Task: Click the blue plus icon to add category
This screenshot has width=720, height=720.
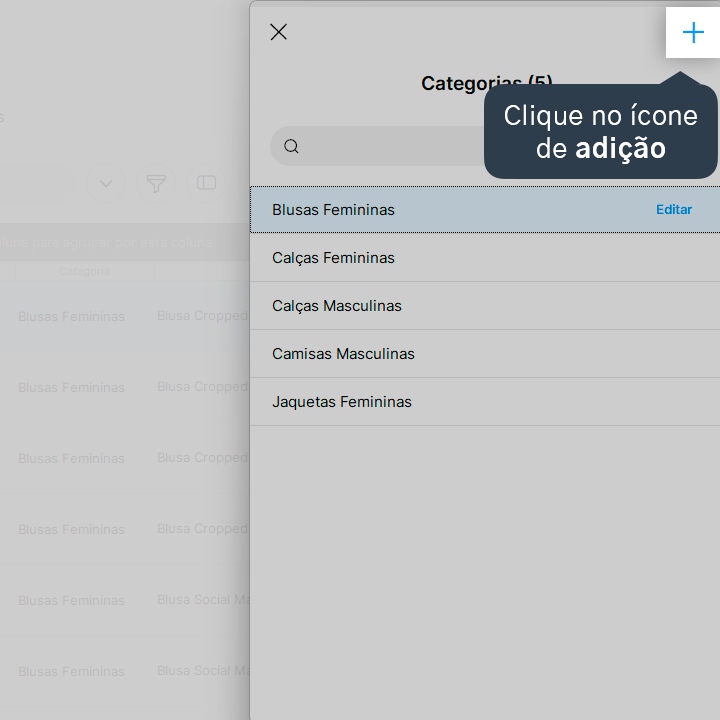Action: click(693, 33)
